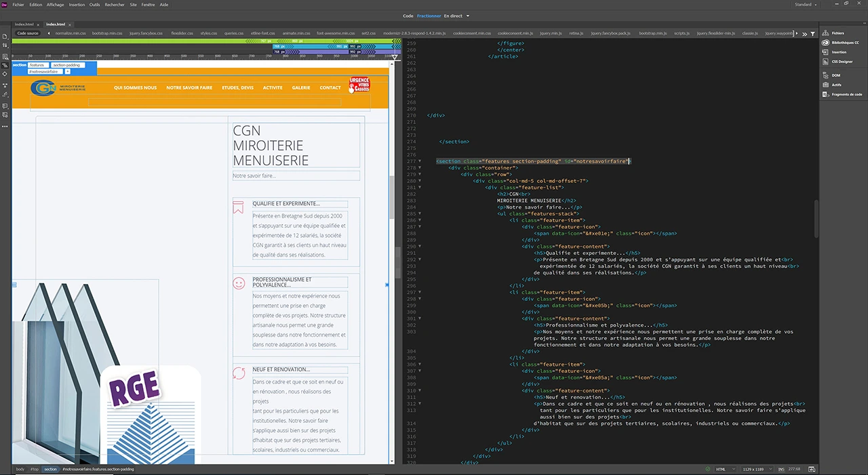The height and width of the screenshot is (475, 868).
Task: Open related file jquery.fancybox.css
Action: [x=146, y=33]
